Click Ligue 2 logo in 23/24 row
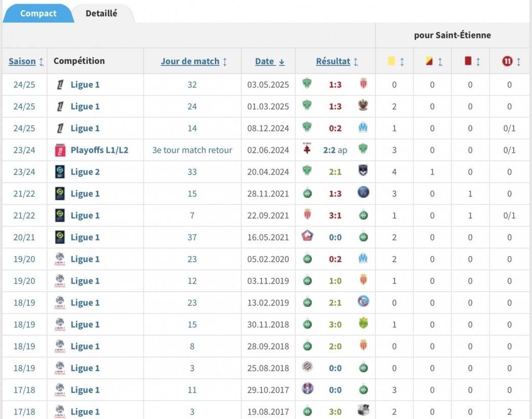 point(60,172)
